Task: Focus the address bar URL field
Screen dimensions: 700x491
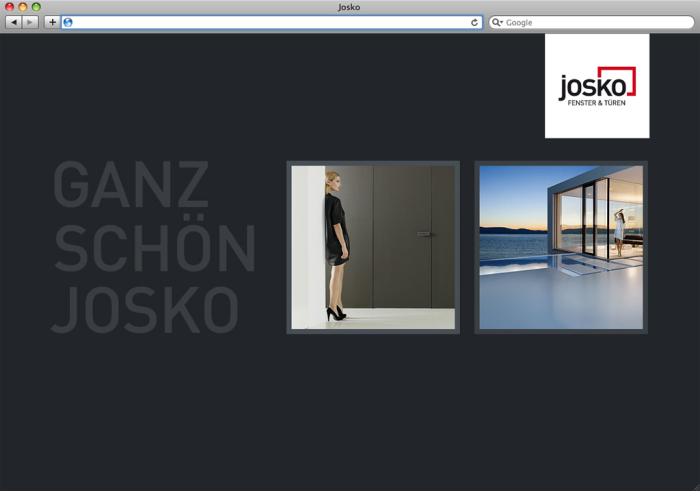Action: 271,22
